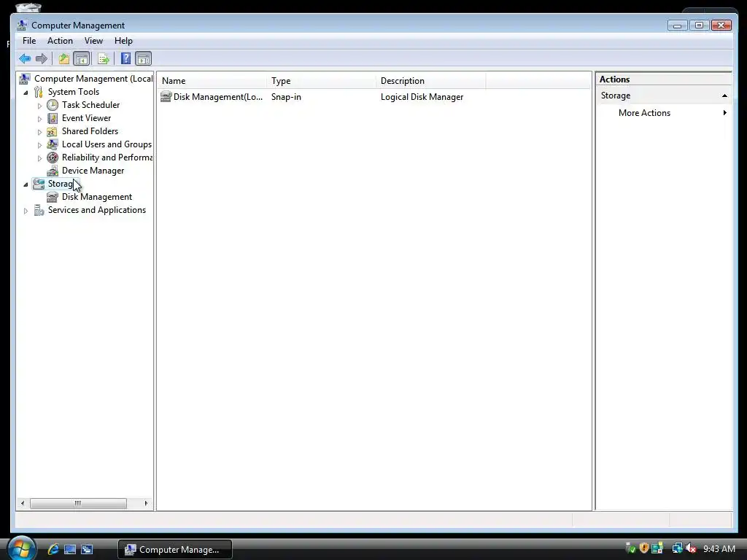
Task: Select the Task Scheduler clock icon
Action: point(53,105)
